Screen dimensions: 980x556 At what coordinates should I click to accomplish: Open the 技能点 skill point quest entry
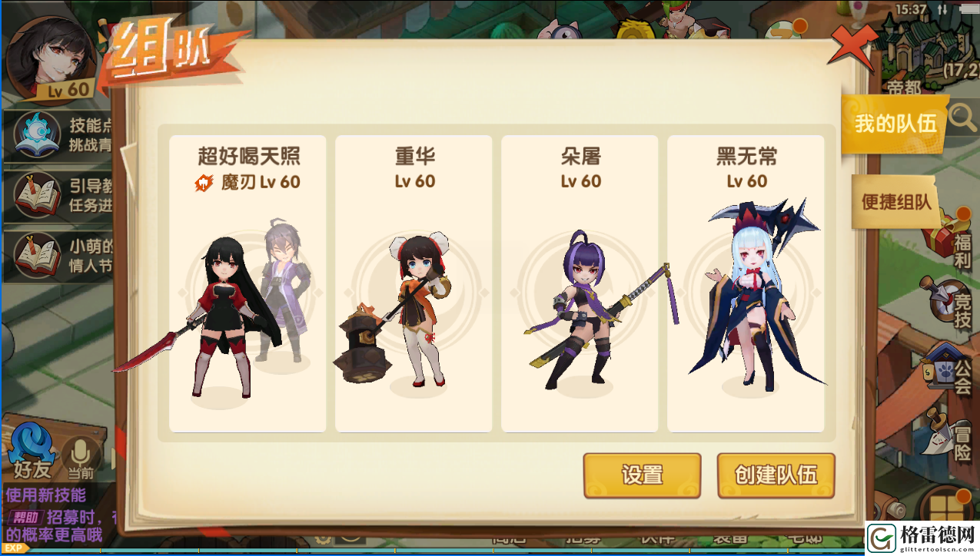[x=60, y=134]
